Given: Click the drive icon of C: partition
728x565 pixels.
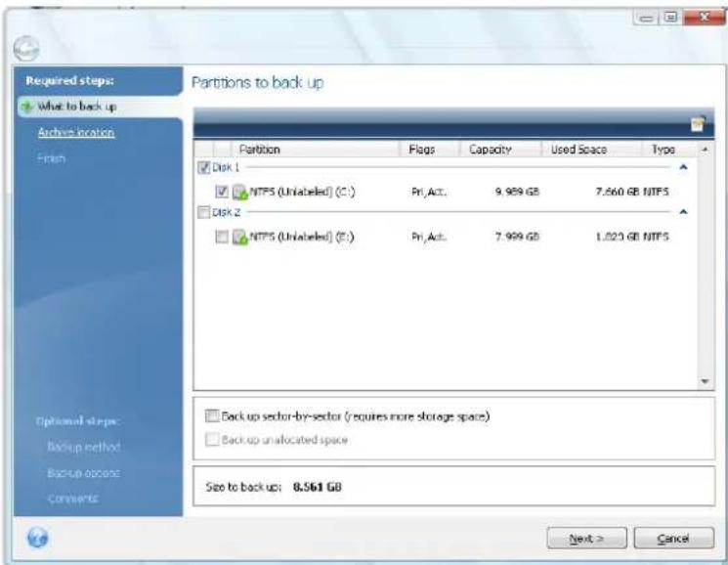Looking at the screenshot, I should click(x=240, y=192).
